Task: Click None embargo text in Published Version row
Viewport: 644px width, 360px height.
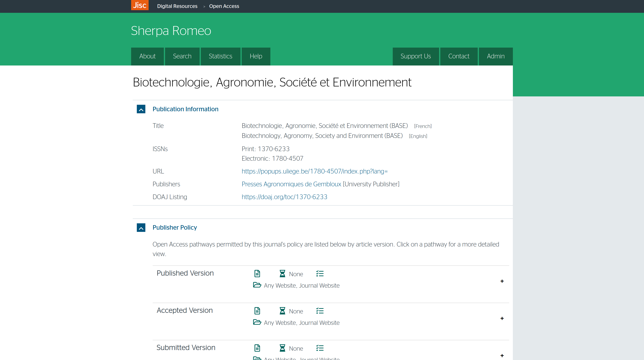Action: pyautogui.click(x=296, y=274)
